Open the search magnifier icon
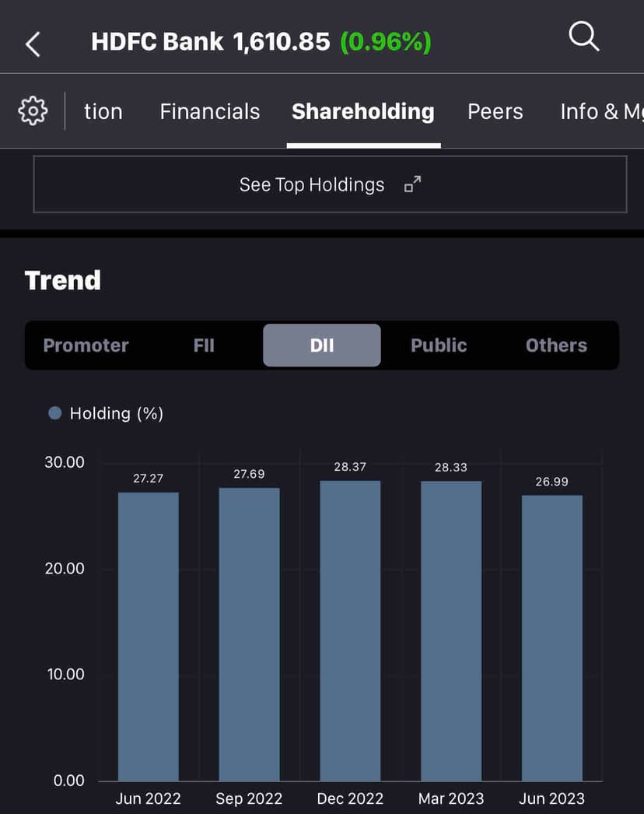The width and height of the screenshot is (644, 814). 583,37
